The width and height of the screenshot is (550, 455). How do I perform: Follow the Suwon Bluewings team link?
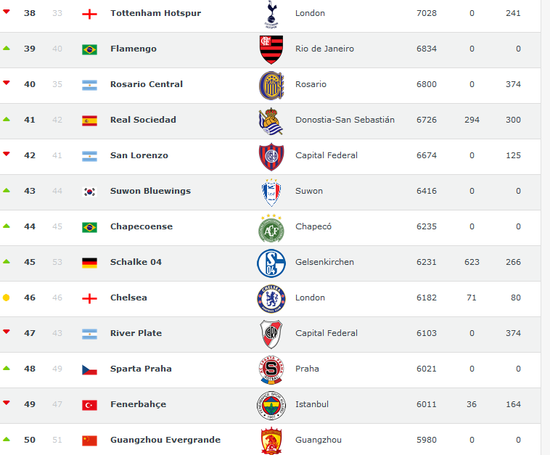150,191
